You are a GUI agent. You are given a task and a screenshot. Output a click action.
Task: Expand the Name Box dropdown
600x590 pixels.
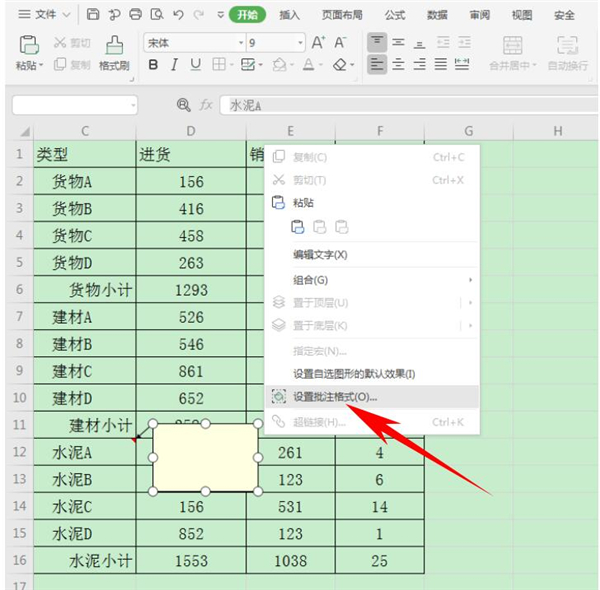pyautogui.click(x=133, y=105)
